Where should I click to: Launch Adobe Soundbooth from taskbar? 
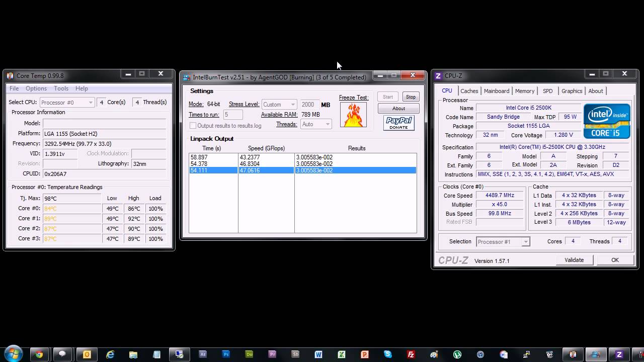pos(295,354)
